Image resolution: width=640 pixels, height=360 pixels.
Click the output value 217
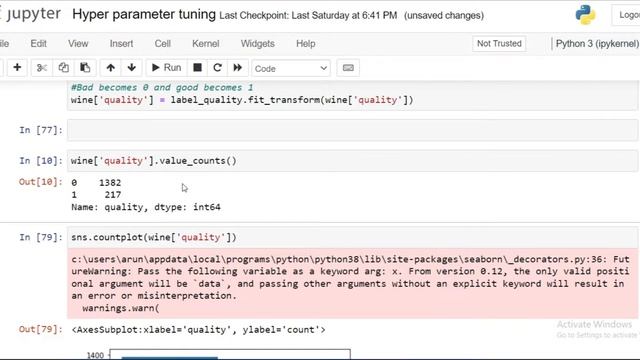(x=113, y=195)
